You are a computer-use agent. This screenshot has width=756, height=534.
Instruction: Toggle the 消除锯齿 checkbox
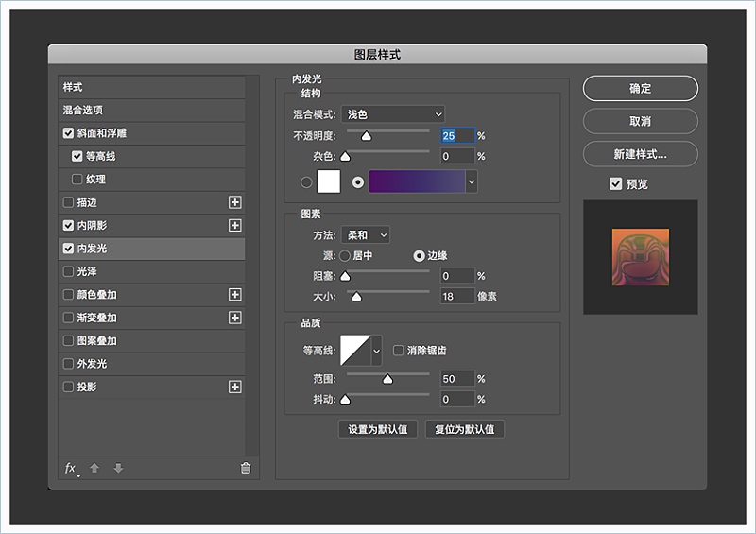point(398,351)
